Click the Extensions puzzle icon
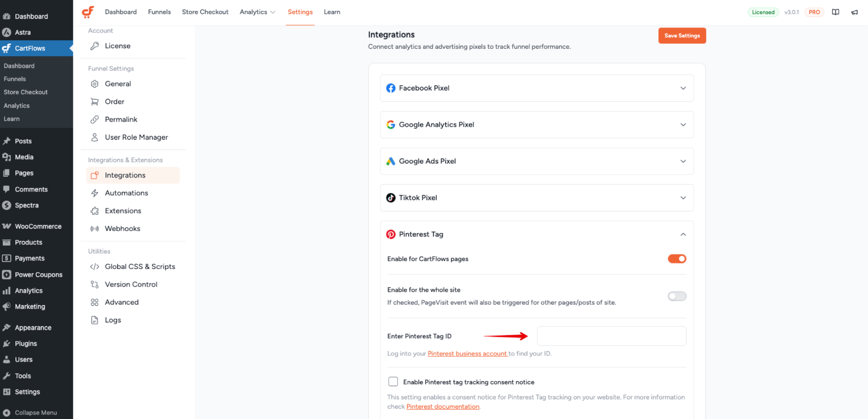Image resolution: width=868 pixels, height=419 pixels. pos(94,211)
